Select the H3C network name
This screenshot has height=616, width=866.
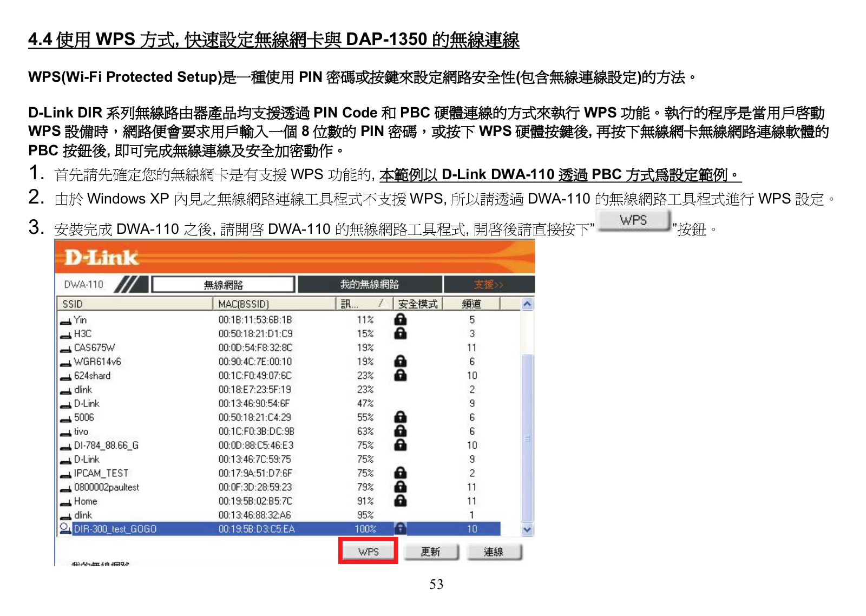coord(83,334)
